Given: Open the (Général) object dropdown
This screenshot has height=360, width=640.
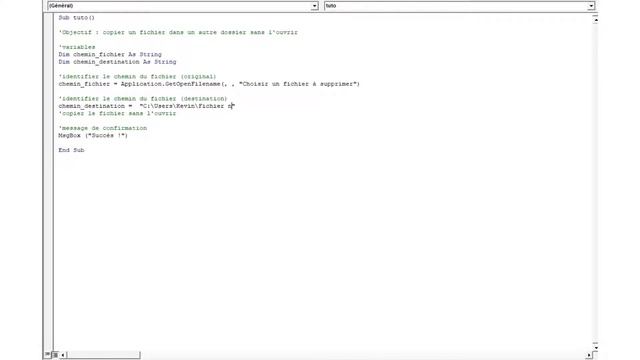Looking at the screenshot, I should [x=183, y=6].
